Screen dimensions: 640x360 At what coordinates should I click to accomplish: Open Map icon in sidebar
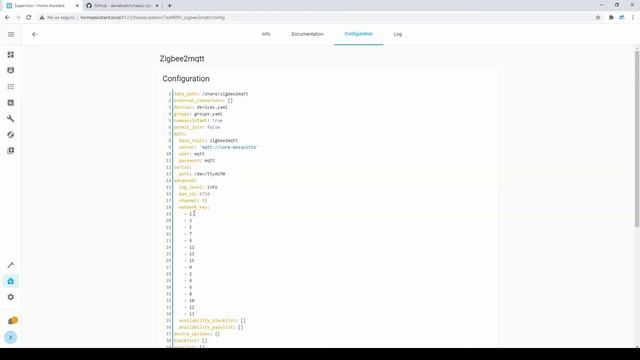click(x=11, y=71)
